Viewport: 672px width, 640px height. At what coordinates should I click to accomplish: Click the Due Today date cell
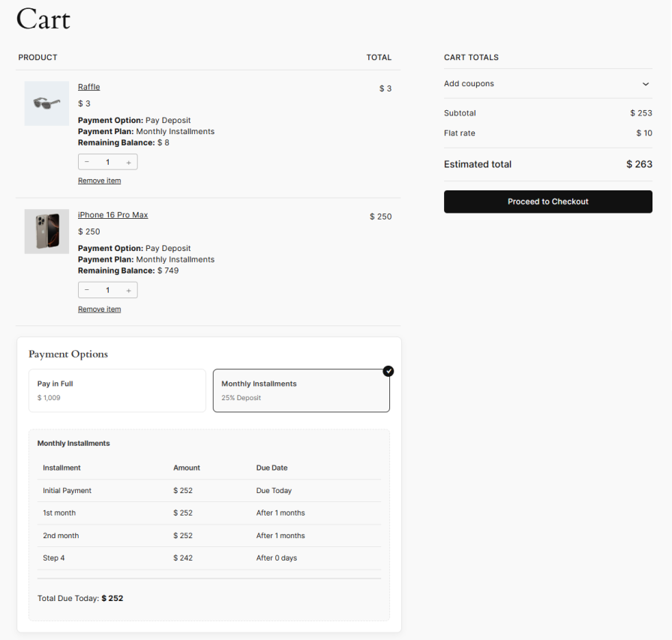pos(274,491)
